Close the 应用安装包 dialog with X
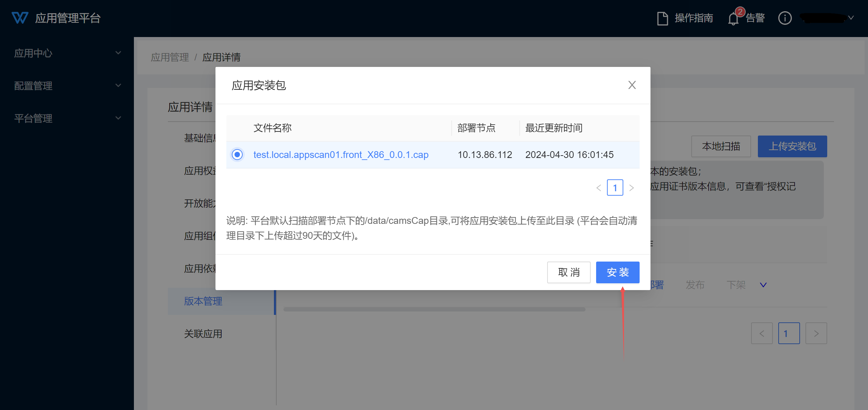The width and height of the screenshot is (868, 410). tap(632, 85)
